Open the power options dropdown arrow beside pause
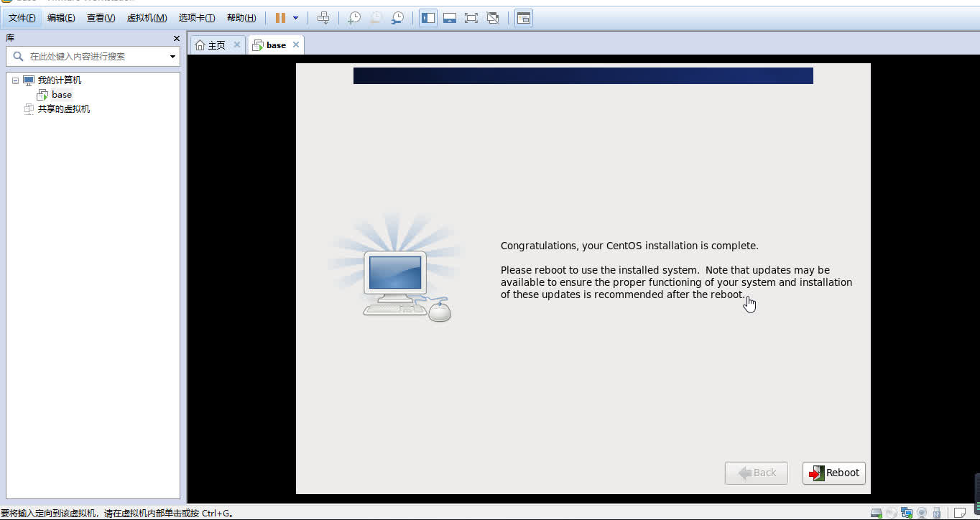980x520 pixels. [295, 18]
